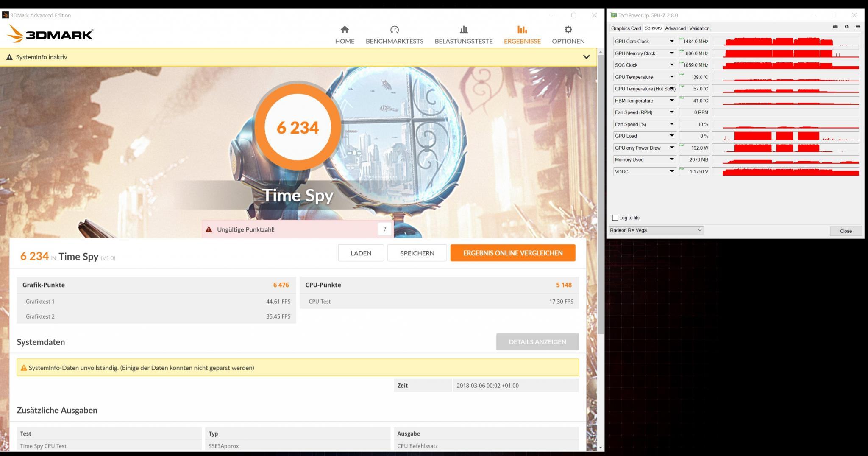Enable the Log to file checkbox
868x456 pixels.
click(615, 218)
